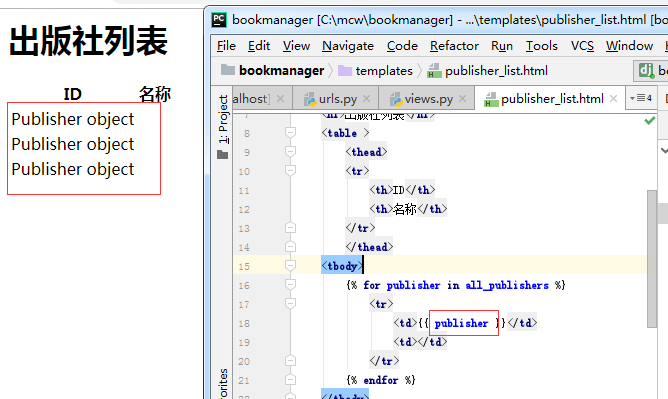Click the Django run configuration icon

click(x=646, y=70)
